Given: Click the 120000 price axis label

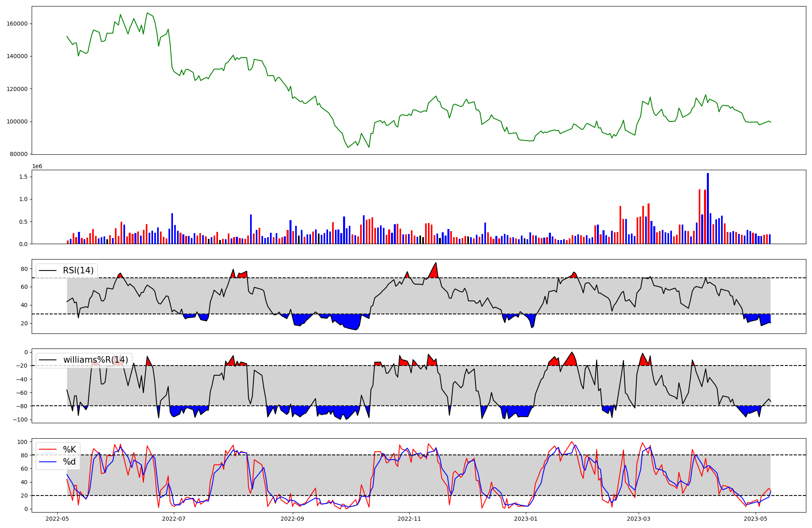Looking at the screenshot, I should [17, 89].
